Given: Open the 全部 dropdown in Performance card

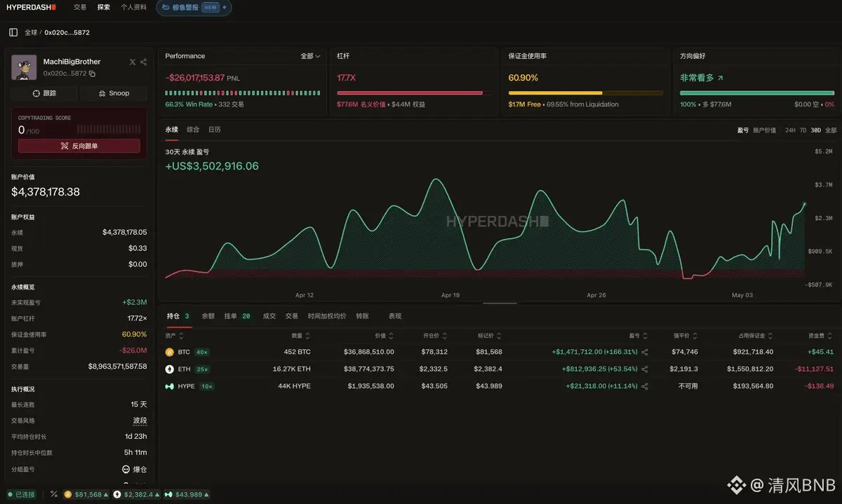Looking at the screenshot, I should pyautogui.click(x=310, y=56).
